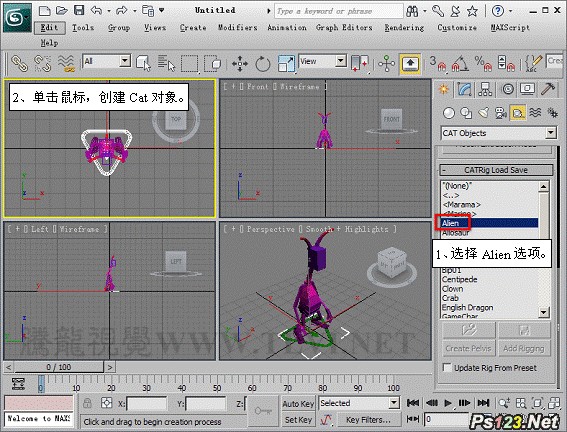Undo the last action with the arrow icon
This screenshot has height=432, width=567.
[x=97, y=10]
